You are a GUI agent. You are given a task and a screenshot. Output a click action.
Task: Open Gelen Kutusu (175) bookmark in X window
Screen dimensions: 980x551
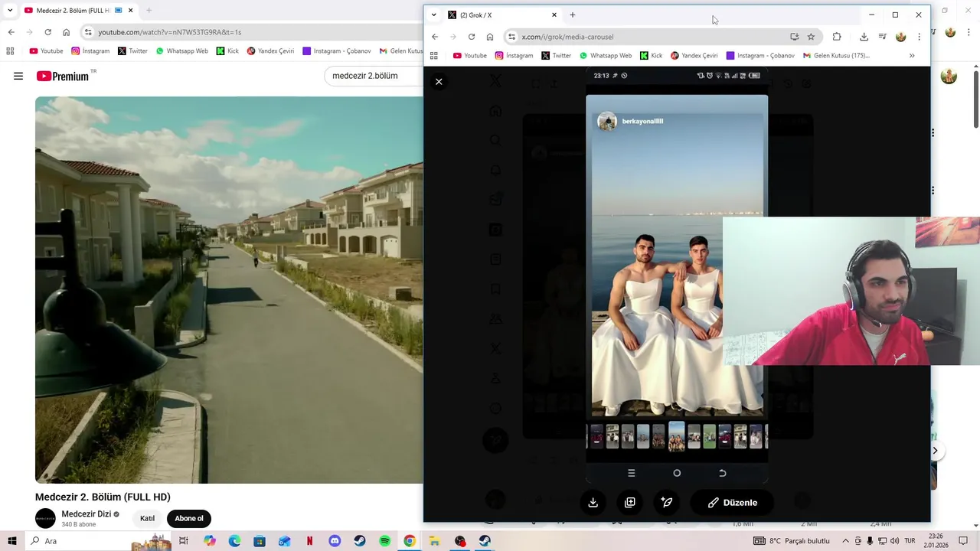point(835,56)
